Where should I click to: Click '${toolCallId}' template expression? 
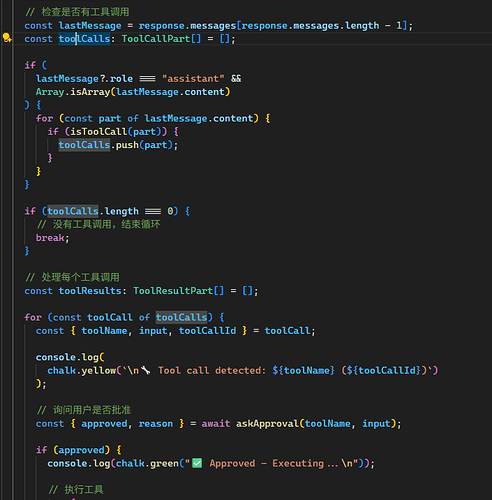point(384,370)
